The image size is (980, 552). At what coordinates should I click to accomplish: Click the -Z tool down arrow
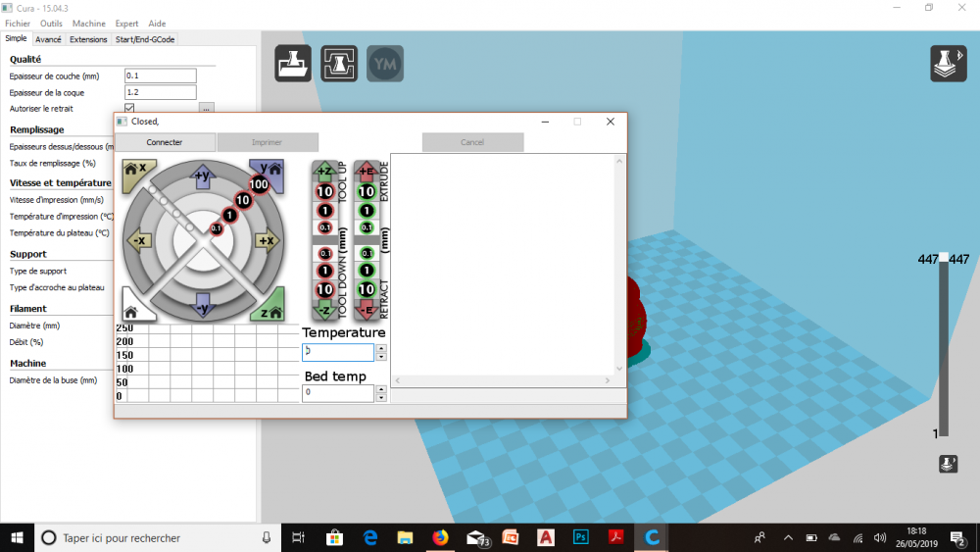click(x=325, y=310)
